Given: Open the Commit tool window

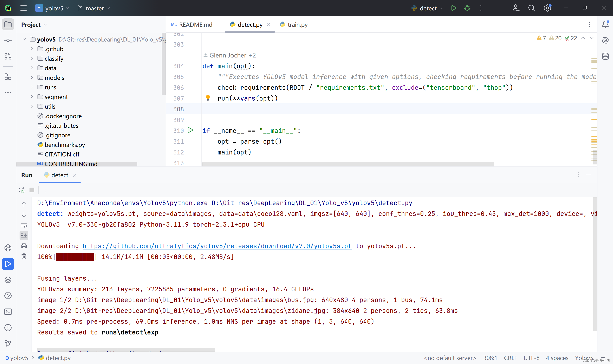Looking at the screenshot, I should click(x=8, y=40).
